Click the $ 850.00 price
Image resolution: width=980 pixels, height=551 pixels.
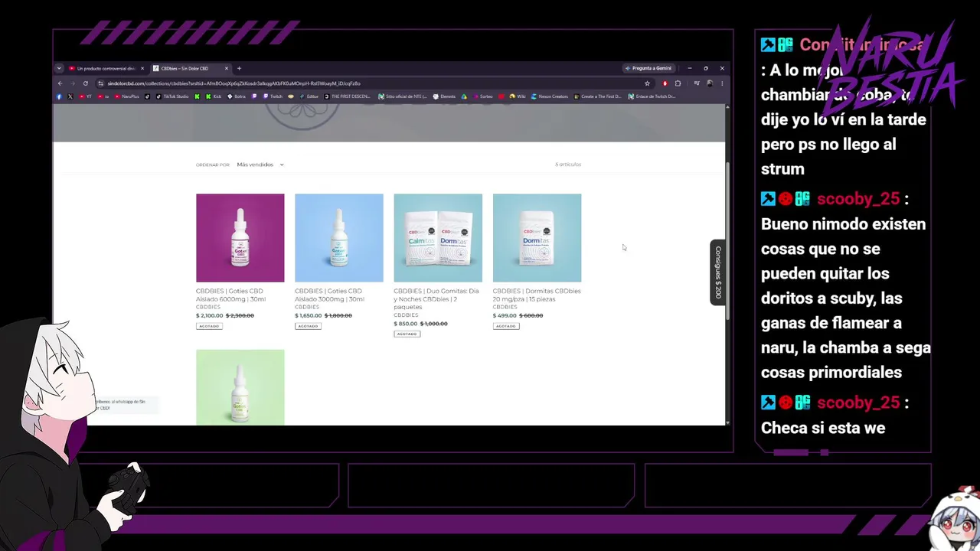click(406, 324)
